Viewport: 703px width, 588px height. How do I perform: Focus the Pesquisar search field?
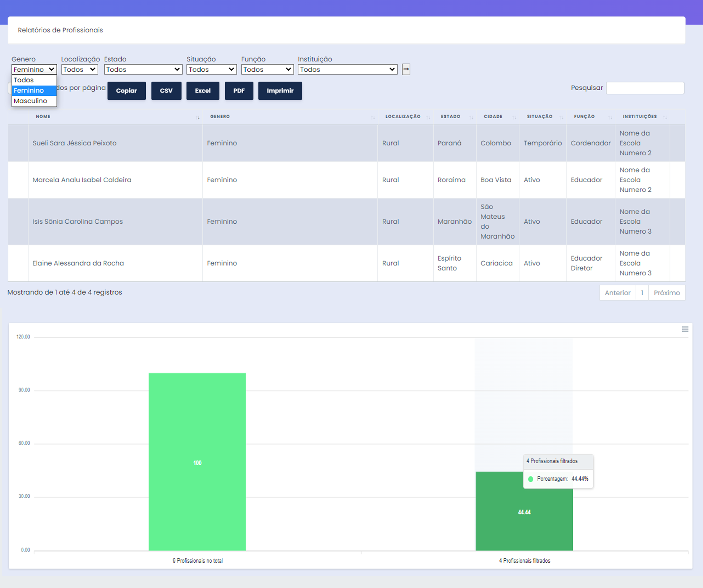[x=645, y=88]
